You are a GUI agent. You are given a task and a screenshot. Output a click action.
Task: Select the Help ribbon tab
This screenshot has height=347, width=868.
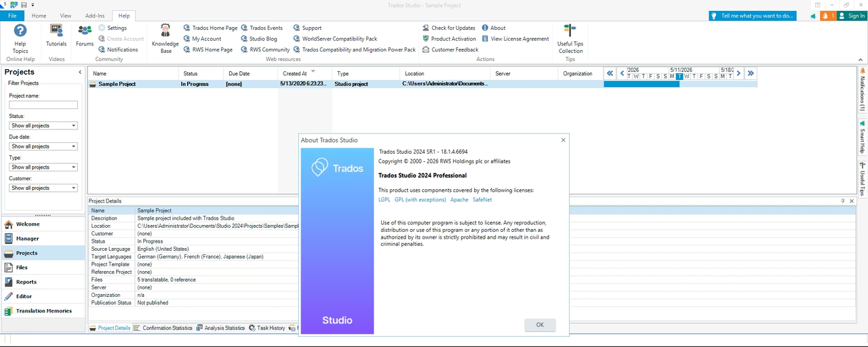click(x=124, y=15)
